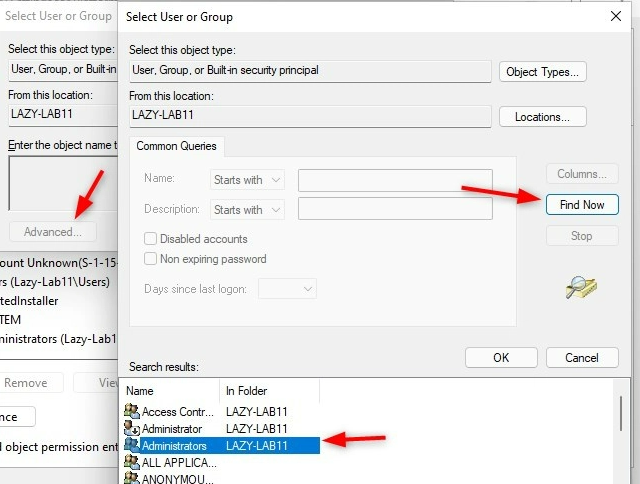Screen dimensions: 640x484
Task: Click the Stop button
Action: pyautogui.click(x=582, y=236)
